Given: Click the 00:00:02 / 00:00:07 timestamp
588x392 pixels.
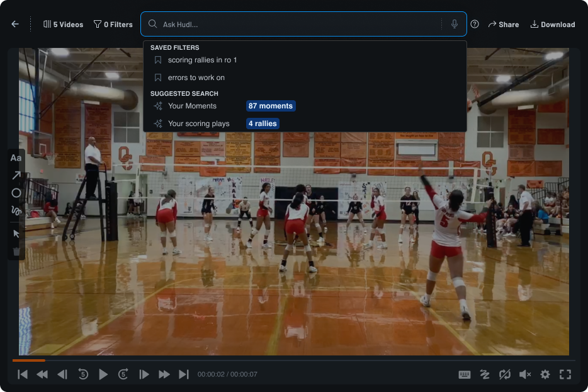Looking at the screenshot, I should pos(227,374).
